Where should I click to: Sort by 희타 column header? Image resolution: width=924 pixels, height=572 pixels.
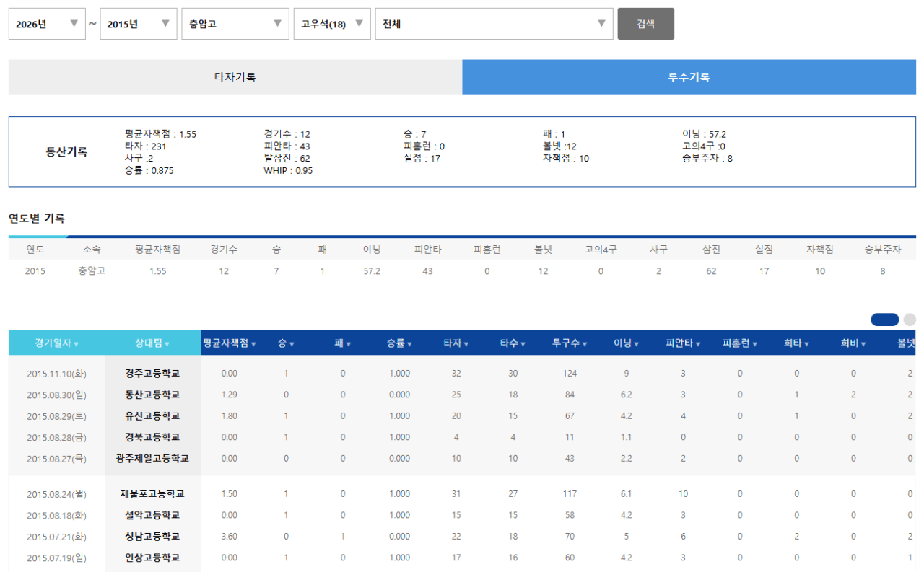pos(796,343)
